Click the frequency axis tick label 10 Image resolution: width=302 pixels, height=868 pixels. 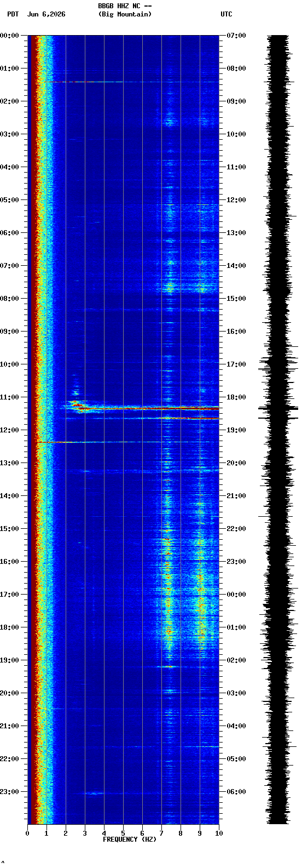[x=219, y=833]
